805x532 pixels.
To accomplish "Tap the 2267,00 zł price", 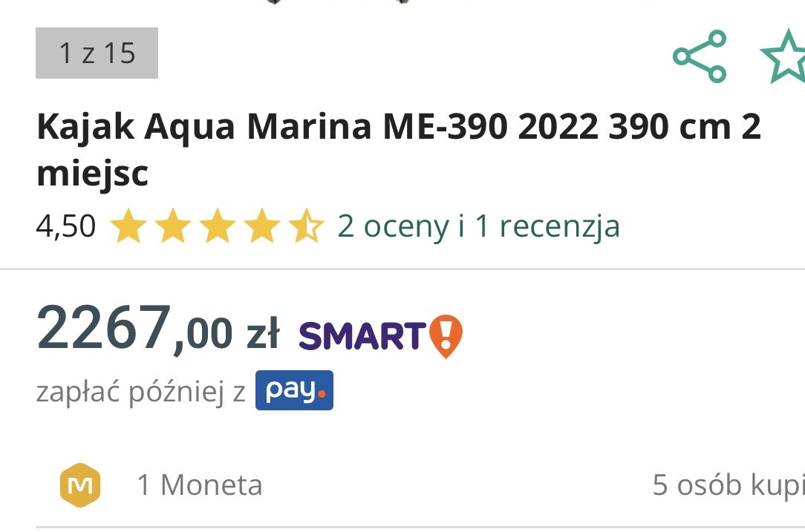I will (x=158, y=329).
